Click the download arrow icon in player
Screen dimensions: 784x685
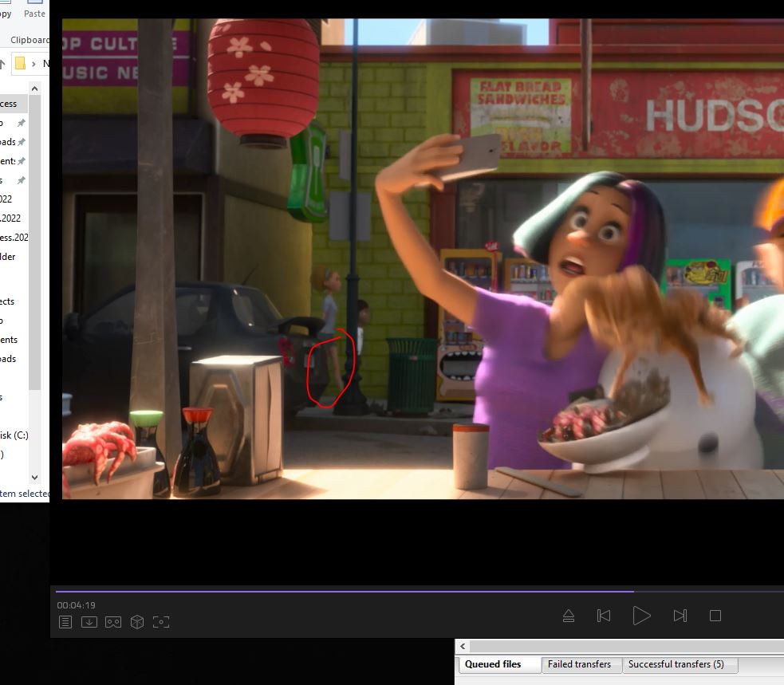(x=89, y=622)
